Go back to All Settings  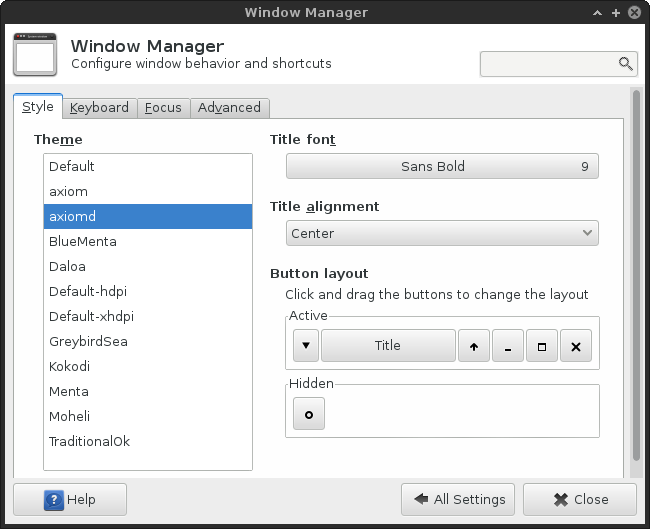click(x=458, y=499)
